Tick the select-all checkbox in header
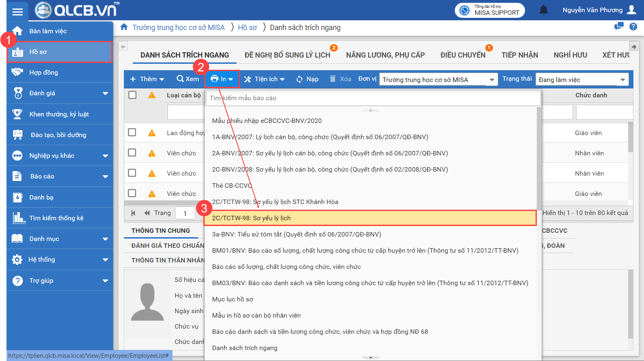Screen dimensions: 644x361 [x=132, y=95]
